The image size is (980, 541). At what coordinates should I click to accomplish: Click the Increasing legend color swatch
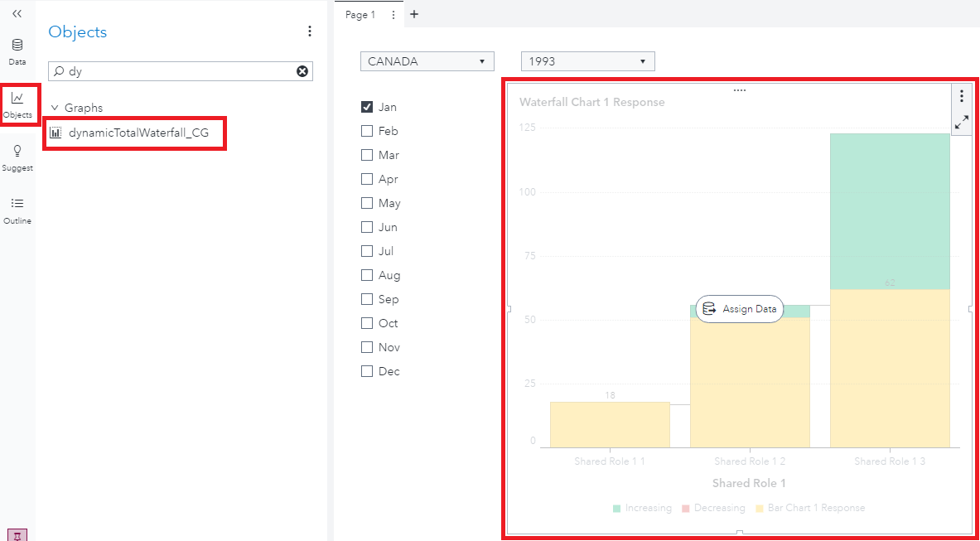[x=619, y=508]
